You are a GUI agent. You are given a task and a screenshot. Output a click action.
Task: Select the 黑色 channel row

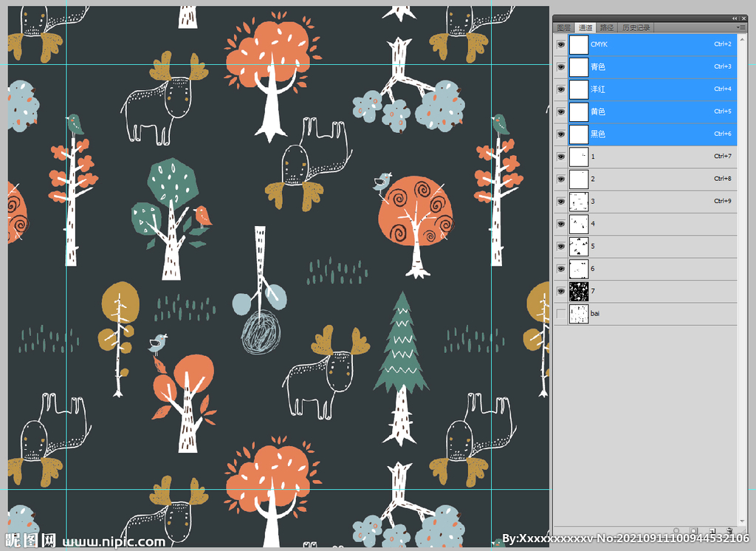tap(653, 134)
